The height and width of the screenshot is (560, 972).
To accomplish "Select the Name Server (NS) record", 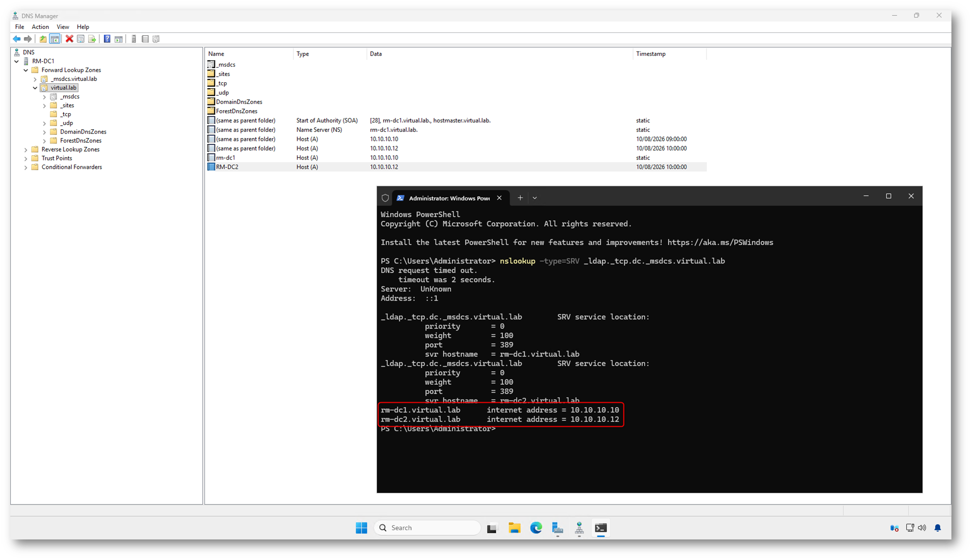I will 456,130.
